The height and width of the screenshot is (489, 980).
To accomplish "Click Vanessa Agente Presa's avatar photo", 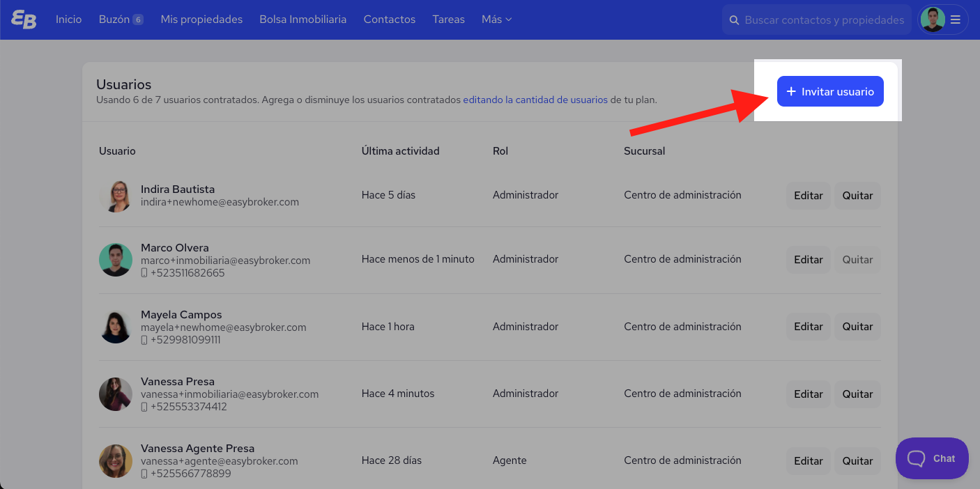I will [x=116, y=461].
